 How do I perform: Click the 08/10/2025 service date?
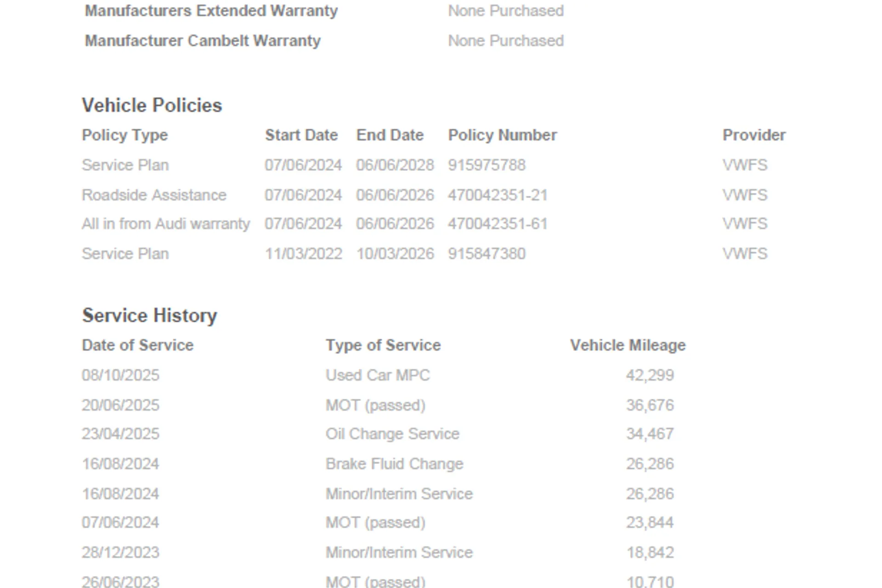[120, 375]
